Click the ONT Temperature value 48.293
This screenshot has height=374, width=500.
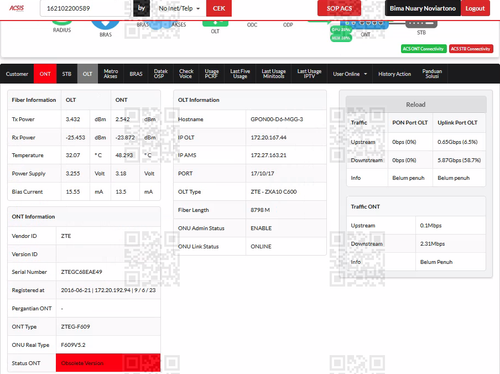click(124, 155)
